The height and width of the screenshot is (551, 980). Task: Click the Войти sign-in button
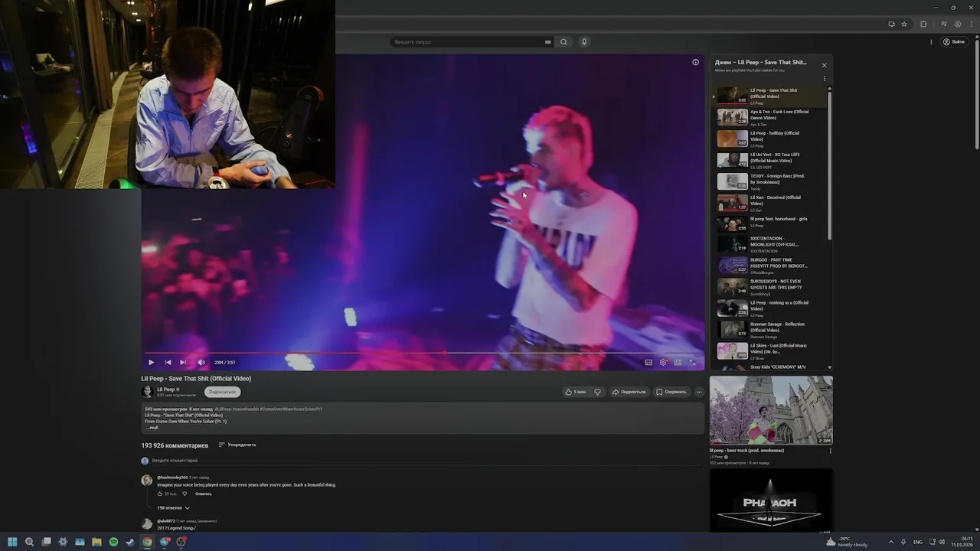(954, 42)
